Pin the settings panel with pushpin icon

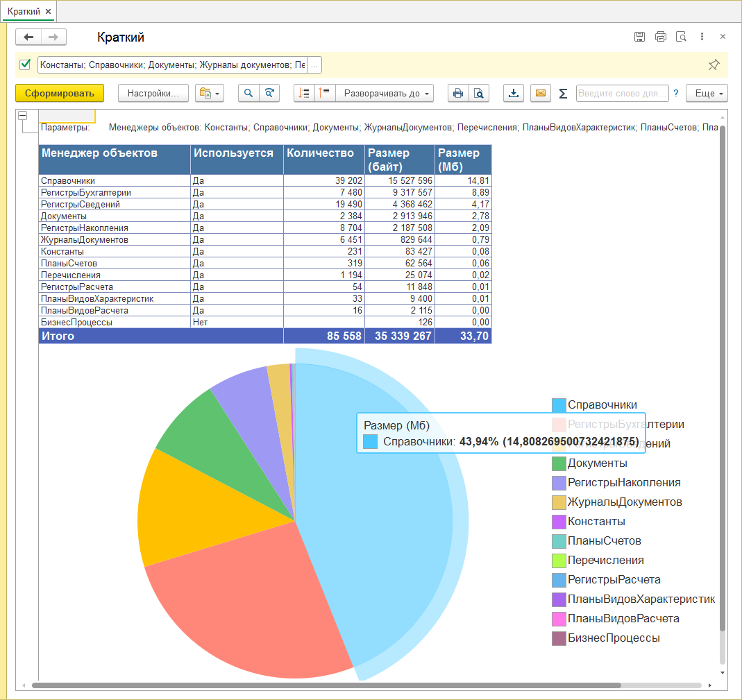pos(714,65)
